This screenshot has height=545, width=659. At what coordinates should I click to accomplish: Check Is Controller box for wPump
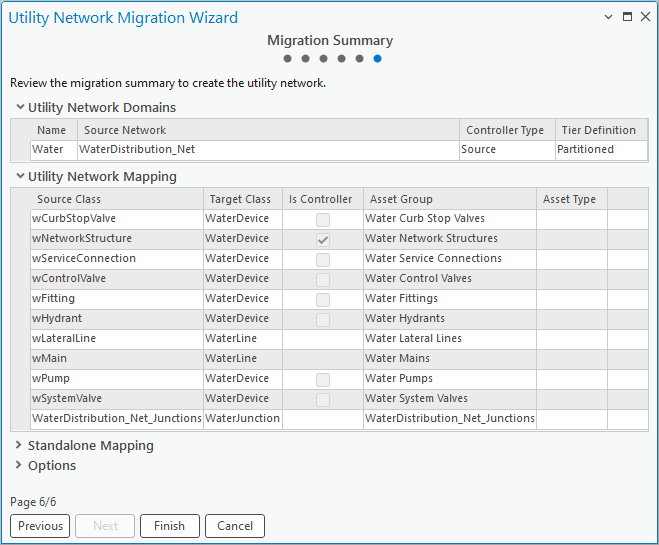(323, 379)
